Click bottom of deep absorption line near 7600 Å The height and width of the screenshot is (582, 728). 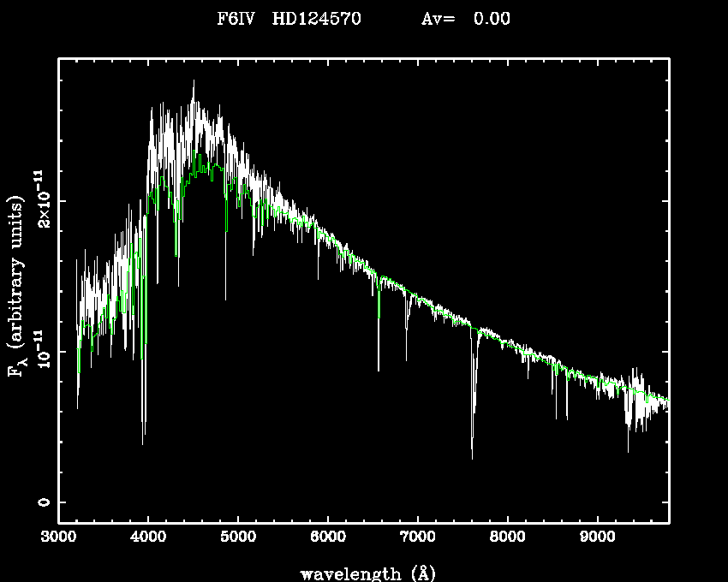(x=472, y=458)
